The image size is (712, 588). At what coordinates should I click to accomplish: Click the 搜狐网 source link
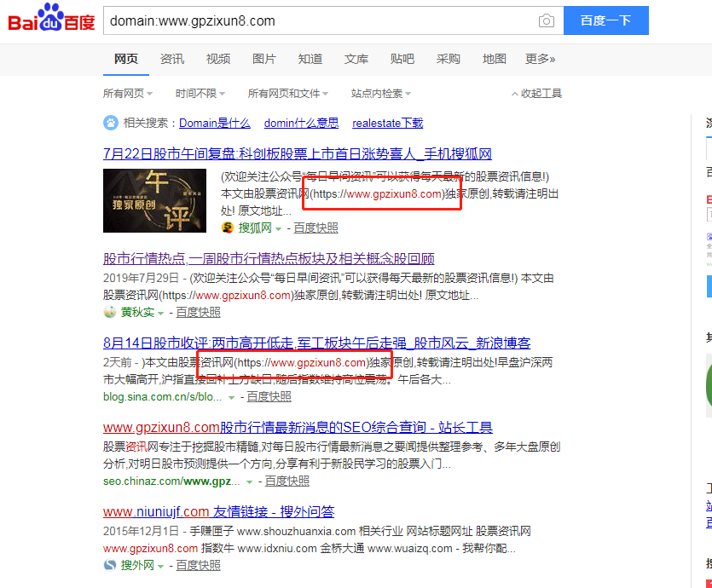pos(255,228)
